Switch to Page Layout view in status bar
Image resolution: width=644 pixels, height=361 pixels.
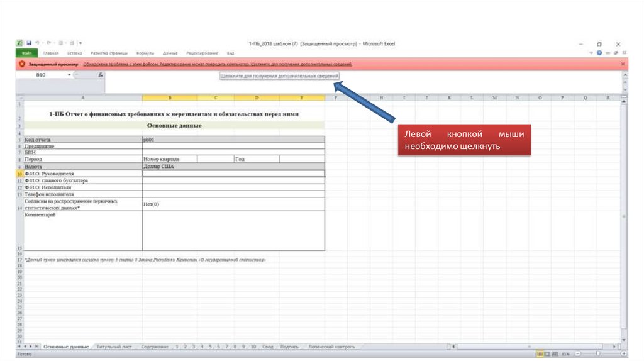coord(547,355)
